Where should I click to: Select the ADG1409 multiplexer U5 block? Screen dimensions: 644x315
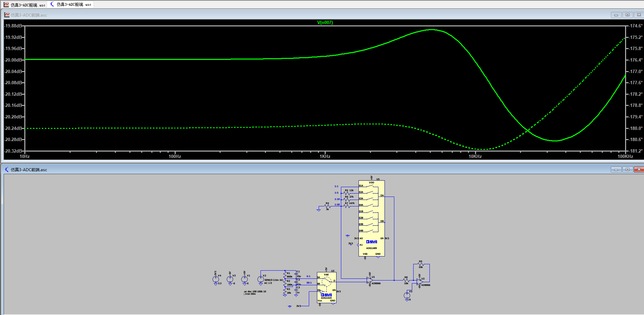(x=371, y=218)
